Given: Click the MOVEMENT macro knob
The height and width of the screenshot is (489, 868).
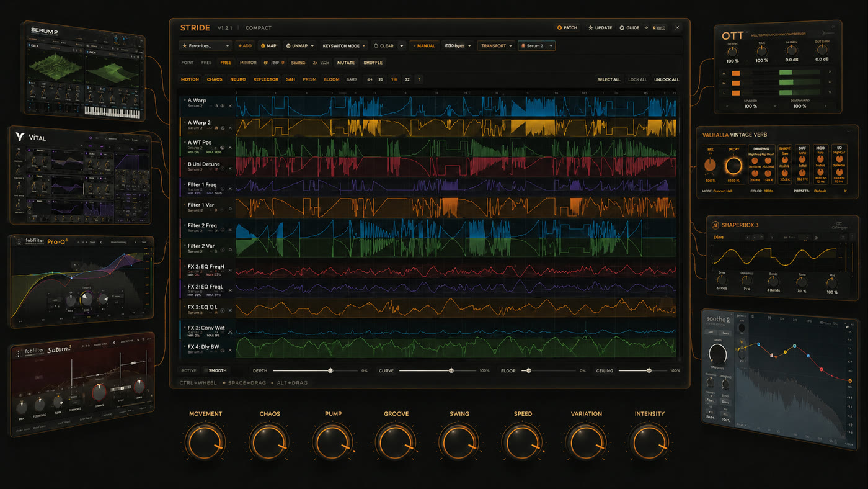Looking at the screenshot, I should (x=205, y=442).
